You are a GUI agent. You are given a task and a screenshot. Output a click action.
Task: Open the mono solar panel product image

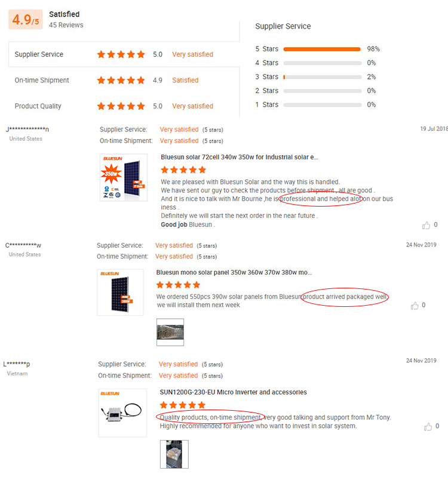(x=120, y=293)
